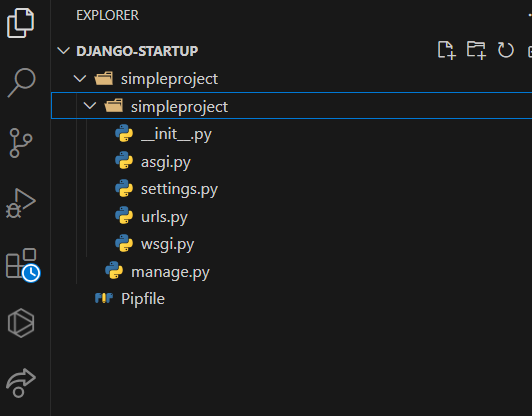
Task: Select the outer simpleproject folder name
Action: click(x=169, y=79)
